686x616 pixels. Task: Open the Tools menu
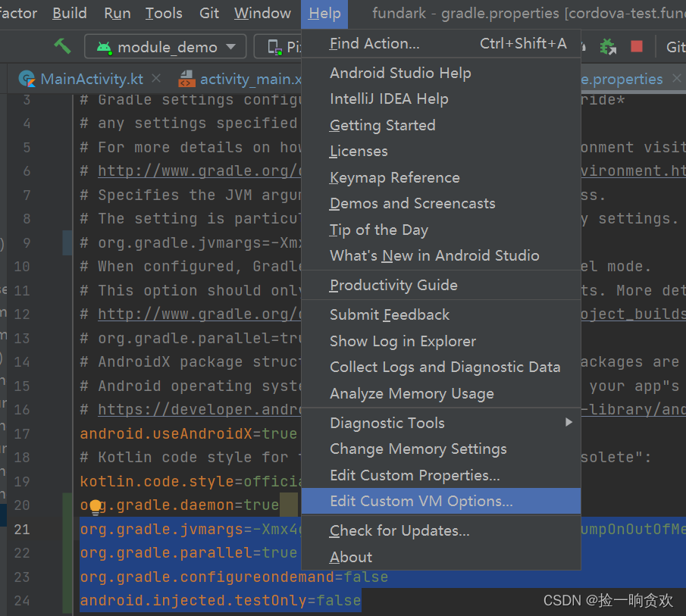click(x=164, y=13)
